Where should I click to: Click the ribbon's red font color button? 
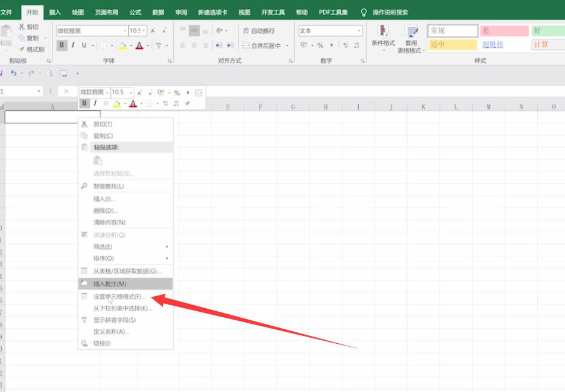pos(139,45)
